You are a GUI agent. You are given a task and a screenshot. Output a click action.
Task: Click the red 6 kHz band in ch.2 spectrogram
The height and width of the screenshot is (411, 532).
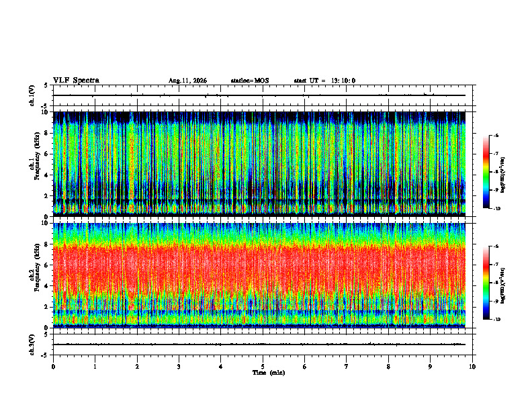point(259,268)
